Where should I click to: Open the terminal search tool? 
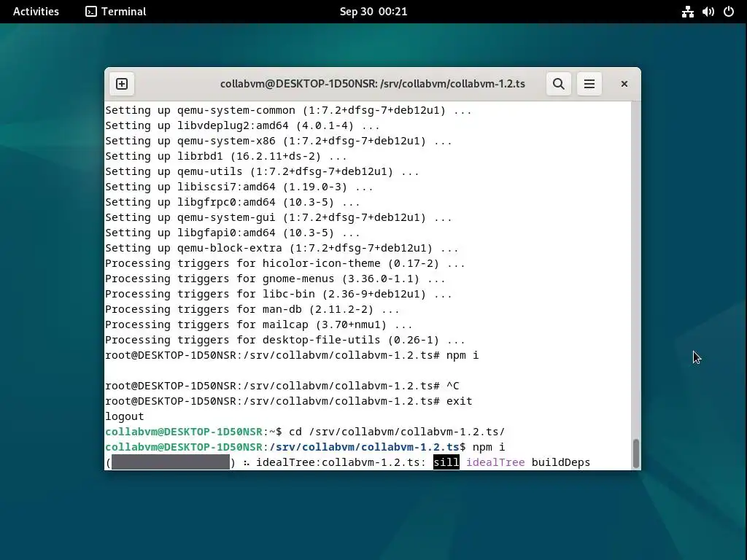click(558, 84)
